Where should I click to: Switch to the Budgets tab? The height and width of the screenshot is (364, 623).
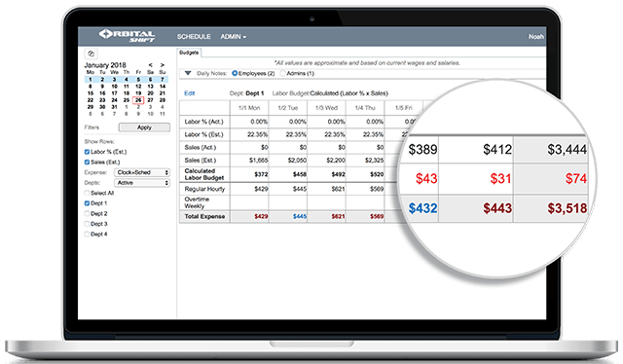(x=189, y=53)
